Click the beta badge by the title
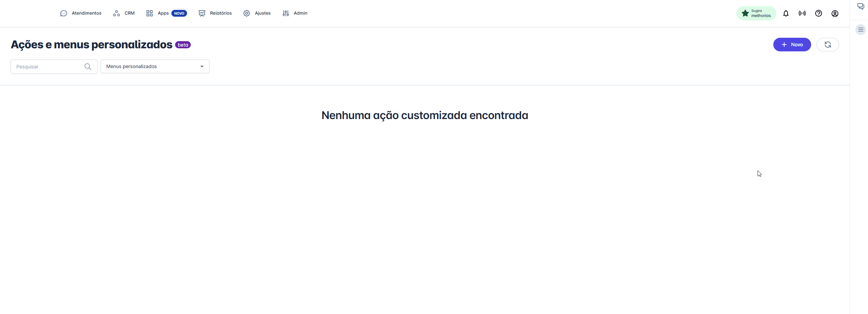 [x=183, y=45]
